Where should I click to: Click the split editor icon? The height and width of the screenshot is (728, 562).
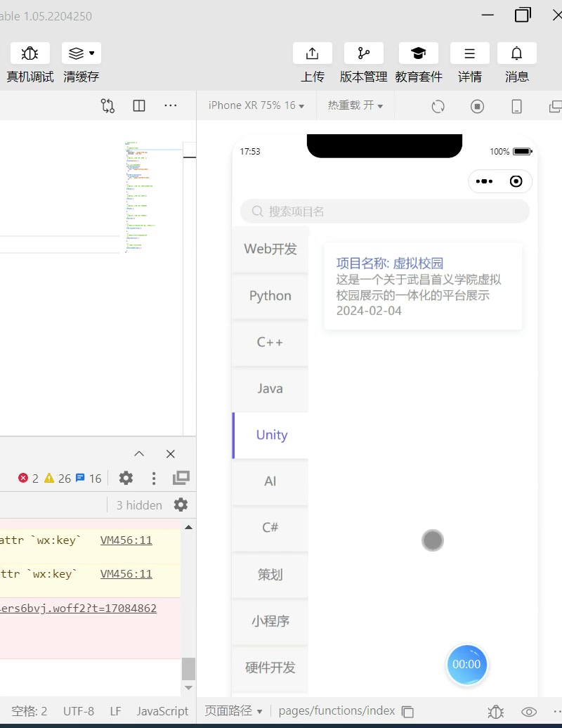[x=139, y=106]
